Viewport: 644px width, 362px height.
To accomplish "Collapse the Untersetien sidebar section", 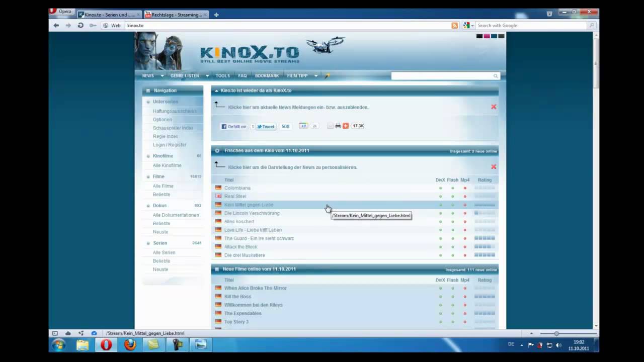I will point(148,102).
